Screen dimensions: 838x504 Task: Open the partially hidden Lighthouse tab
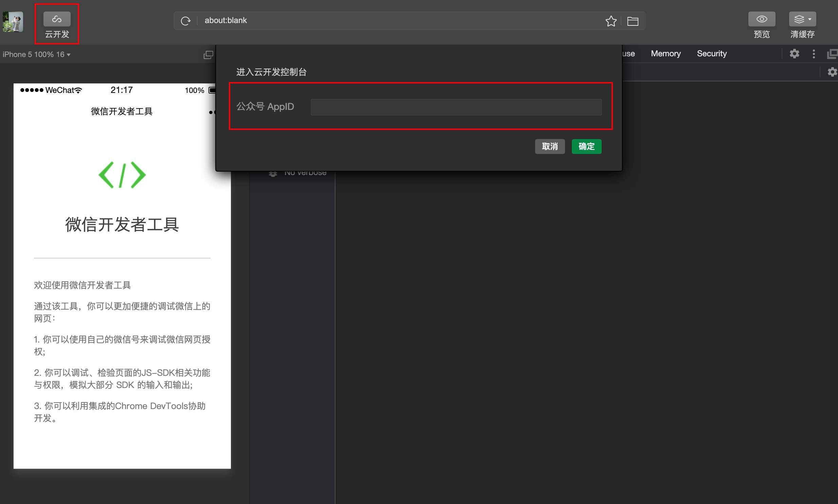[x=628, y=54]
